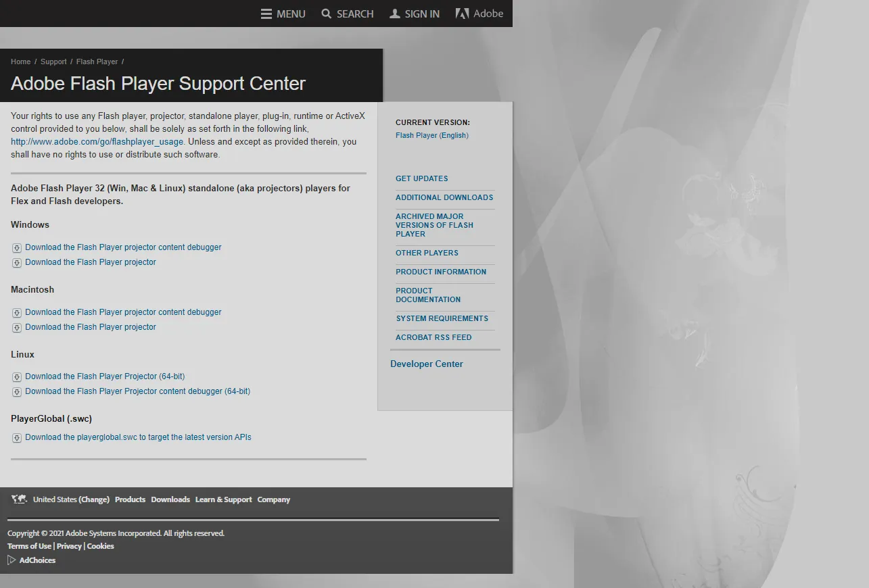Open ACROBAT RSS FEED link
The image size is (869, 588).
click(433, 337)
